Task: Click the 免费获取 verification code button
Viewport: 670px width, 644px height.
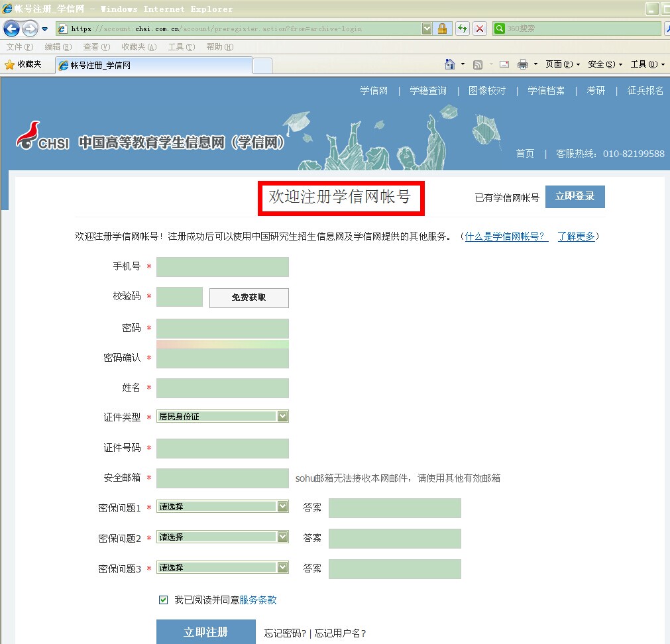Action: [249, 297]
